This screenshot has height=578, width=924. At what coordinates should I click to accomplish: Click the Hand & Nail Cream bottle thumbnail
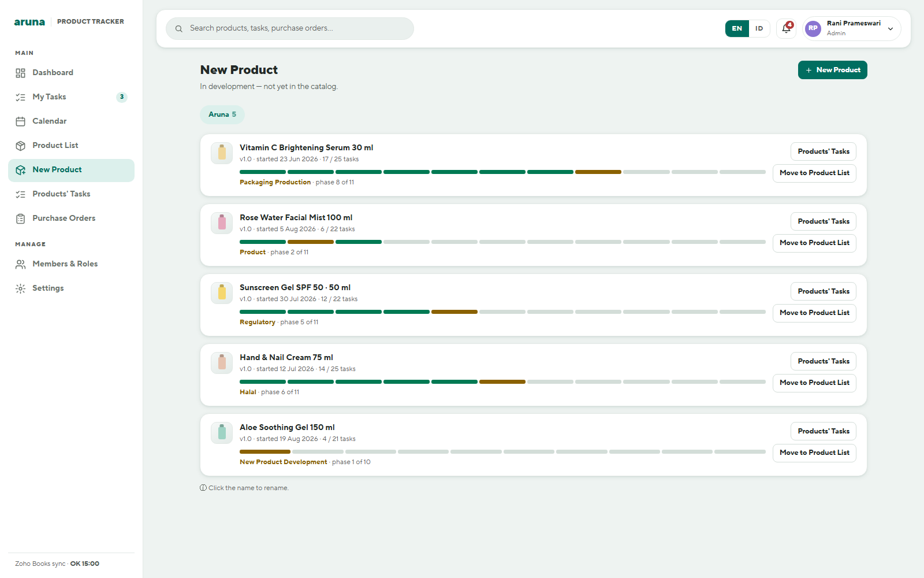(x=222, y=363)
